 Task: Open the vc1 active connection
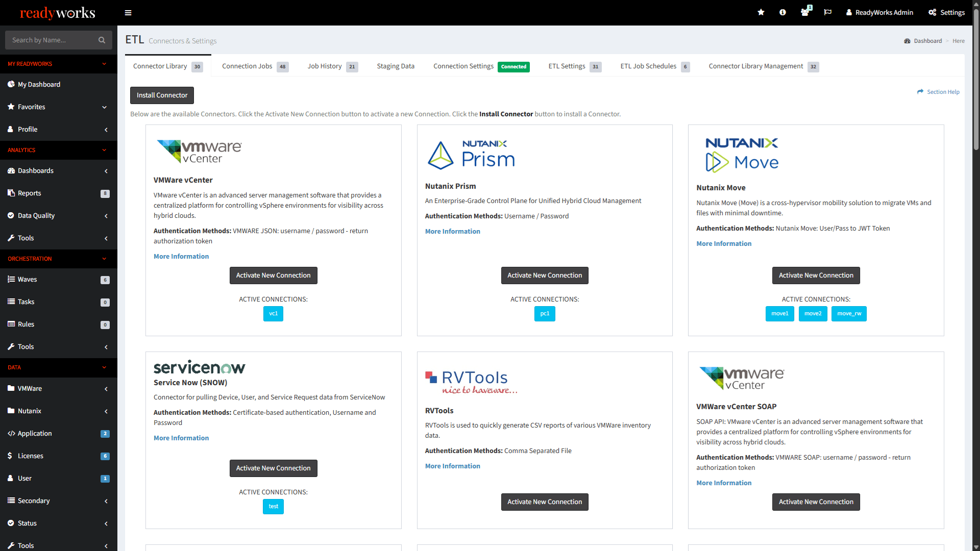[273, 314]
